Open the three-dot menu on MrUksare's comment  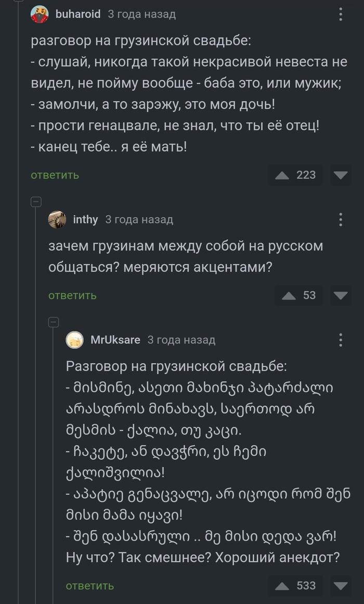point(341,340)
